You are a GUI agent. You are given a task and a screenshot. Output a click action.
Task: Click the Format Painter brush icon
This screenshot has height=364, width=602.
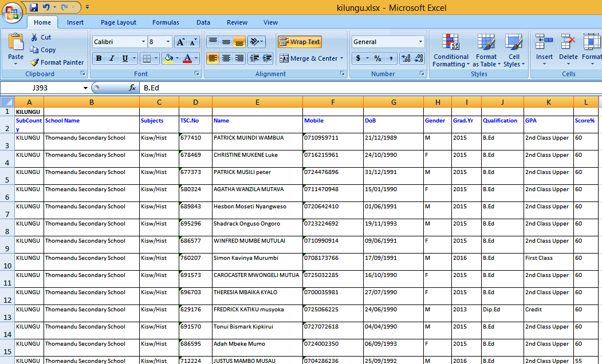34,62
